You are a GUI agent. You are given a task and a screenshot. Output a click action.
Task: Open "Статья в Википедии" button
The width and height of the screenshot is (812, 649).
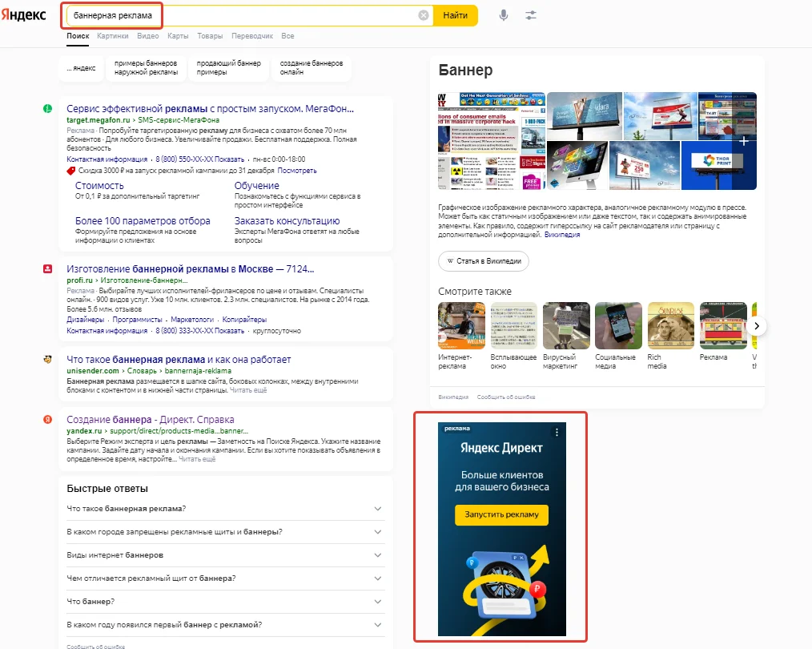click(484, 260)
